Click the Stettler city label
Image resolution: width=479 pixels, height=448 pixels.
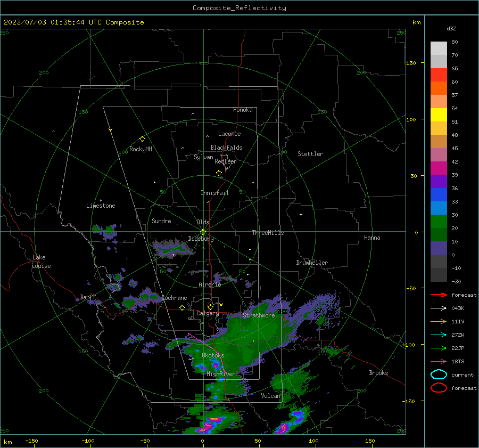pos(310,154)
